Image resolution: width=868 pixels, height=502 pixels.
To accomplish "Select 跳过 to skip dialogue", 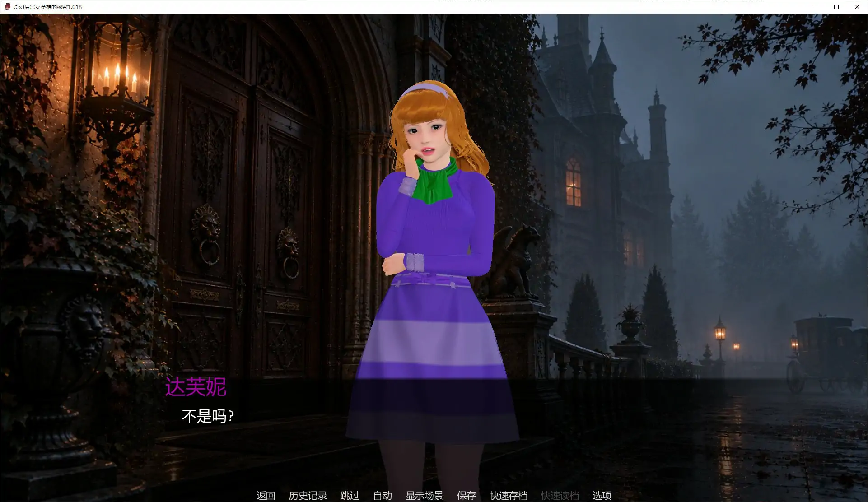I will (350, 496).
